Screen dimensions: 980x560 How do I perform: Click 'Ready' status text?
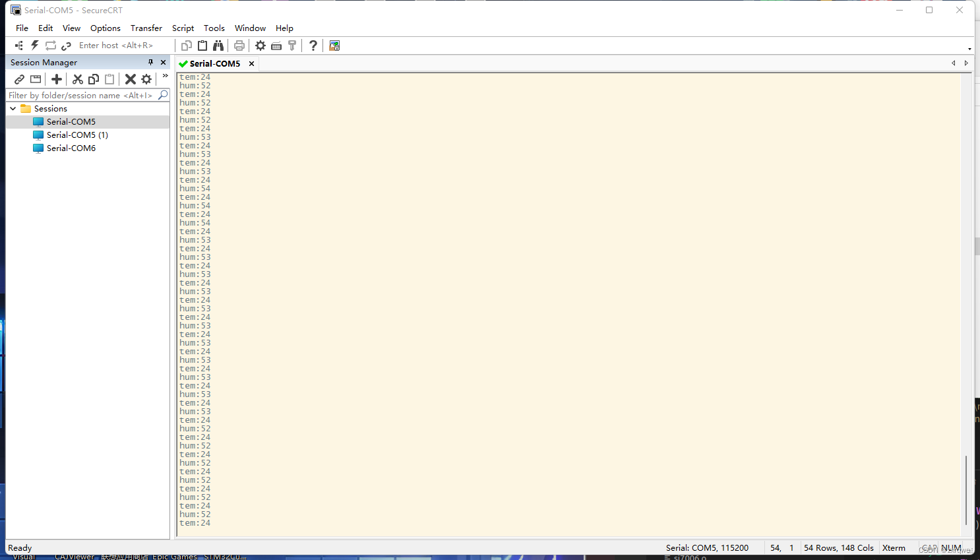(x=20, y=547)
